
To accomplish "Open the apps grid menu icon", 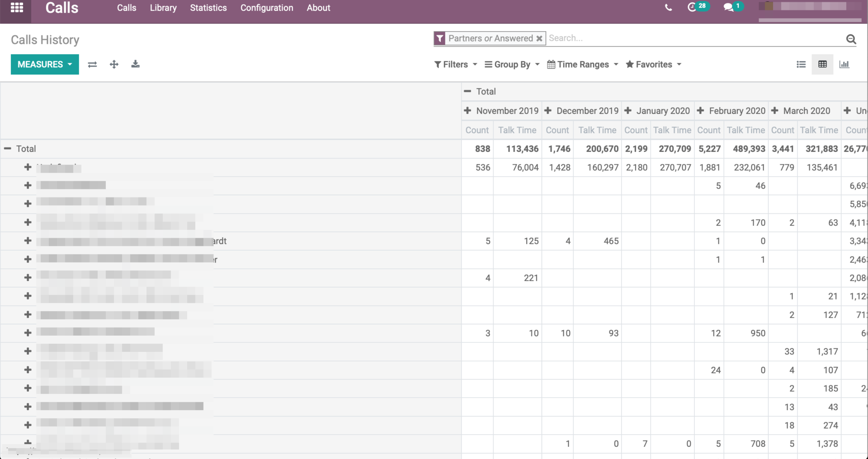I will pos(17,8).
